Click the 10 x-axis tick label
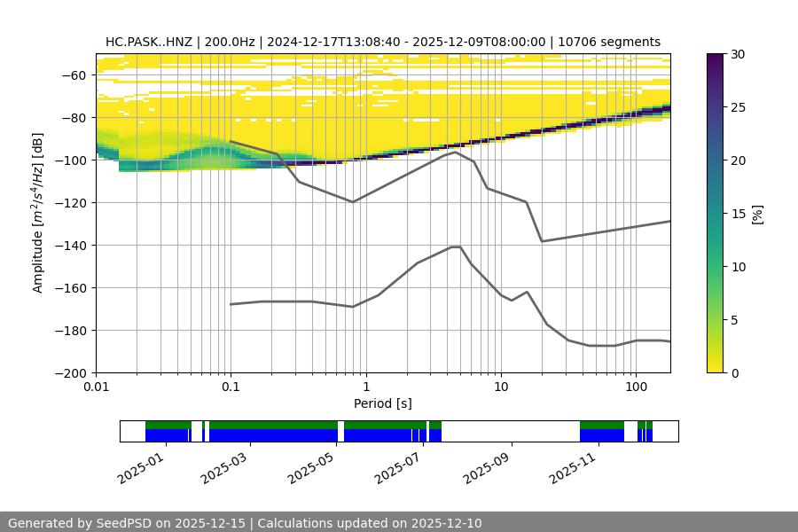This screenshot has height=532, width=798. click(500, 387)
